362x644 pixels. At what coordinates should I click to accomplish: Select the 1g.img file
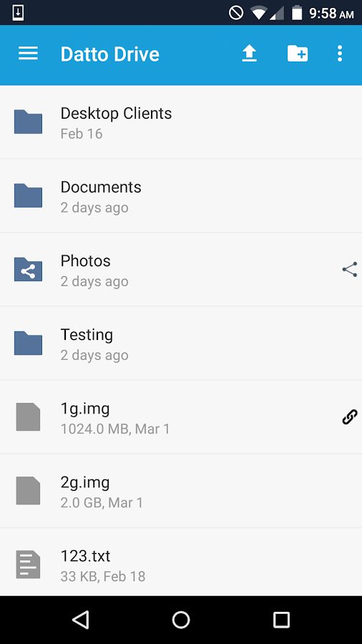point(181,417)
